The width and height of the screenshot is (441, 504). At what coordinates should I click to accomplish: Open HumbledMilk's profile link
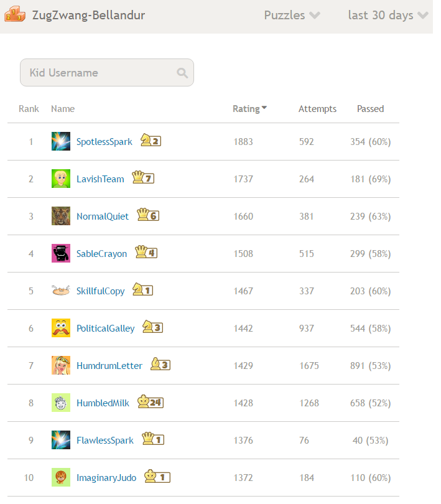pos(103,403)
